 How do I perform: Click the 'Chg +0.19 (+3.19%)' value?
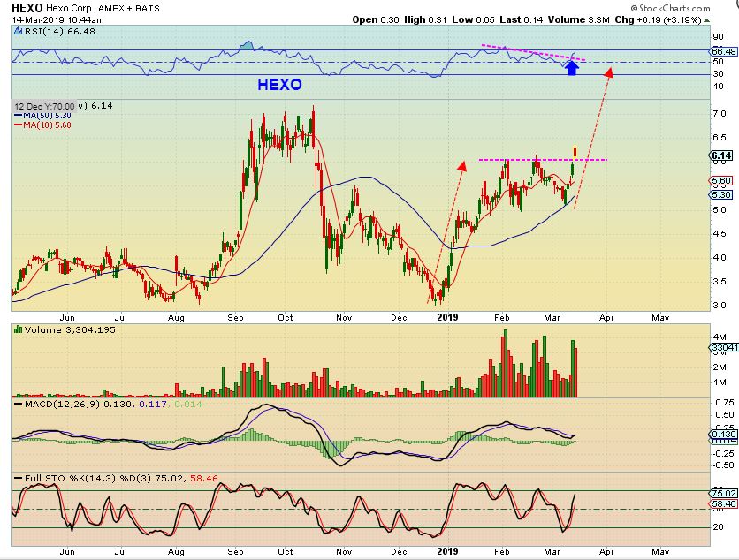[x=658, y=19]
